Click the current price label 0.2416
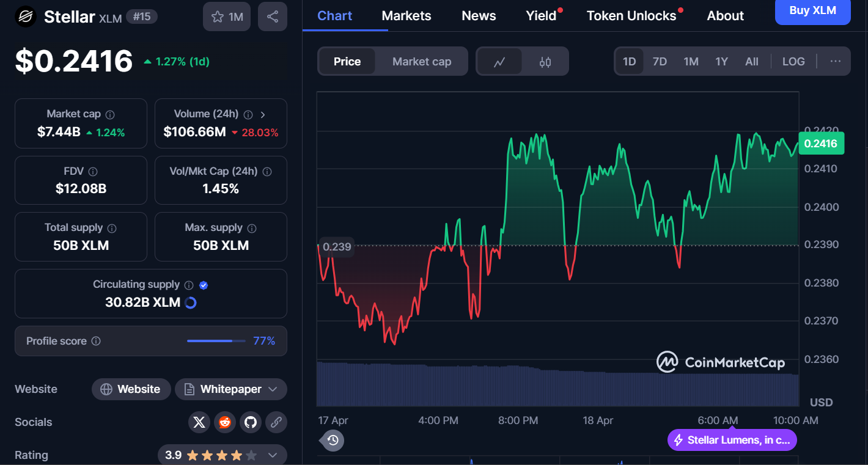The height and width of the screenshot is (465, 868). click(x=821, y=144)
